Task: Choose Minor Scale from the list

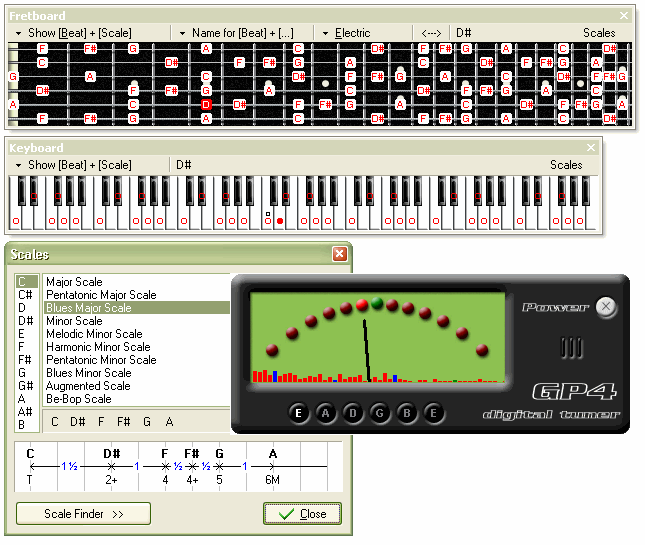Action: coord(137,321)
